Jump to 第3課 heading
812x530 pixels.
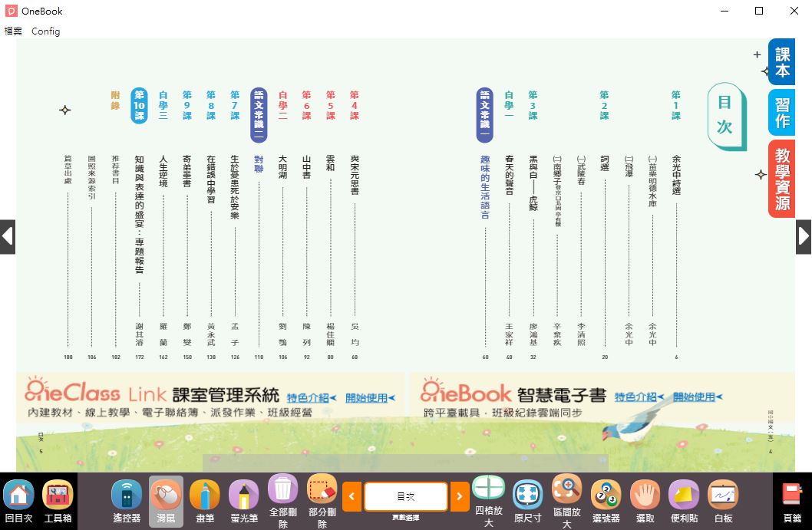coord(533,105)
